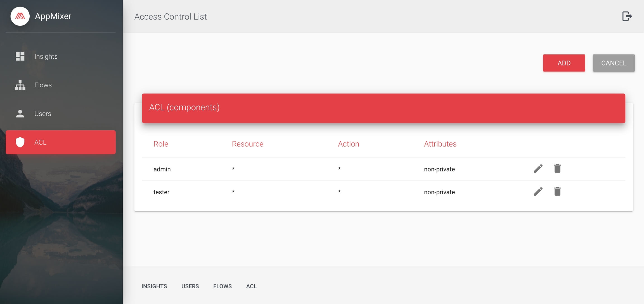Viewport: 644px width, 304px height.
Task: Click the Insights dashboard grid icon
Action: (x=20, y=56)
